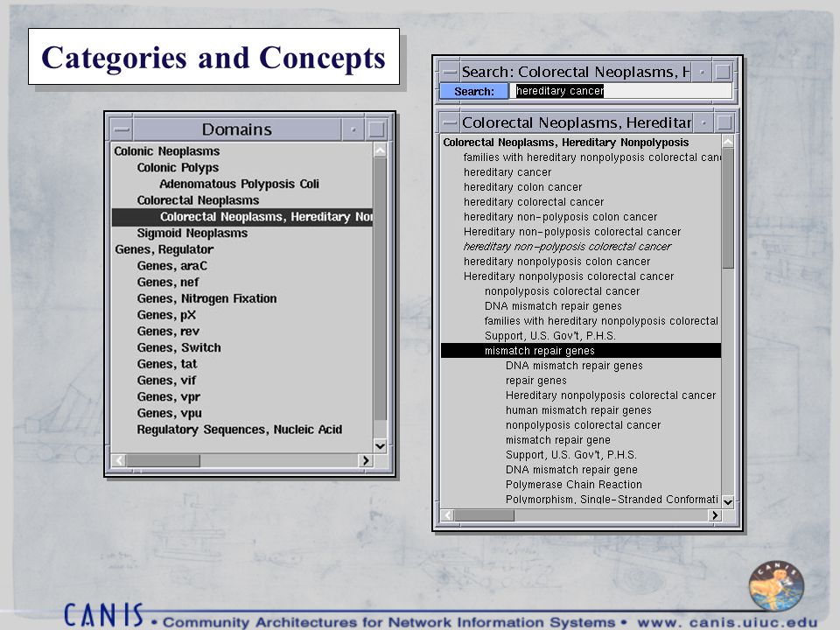Select Colonic Polyps in Domains
This screenshot has width=840, height=630.
click(178, 168)
